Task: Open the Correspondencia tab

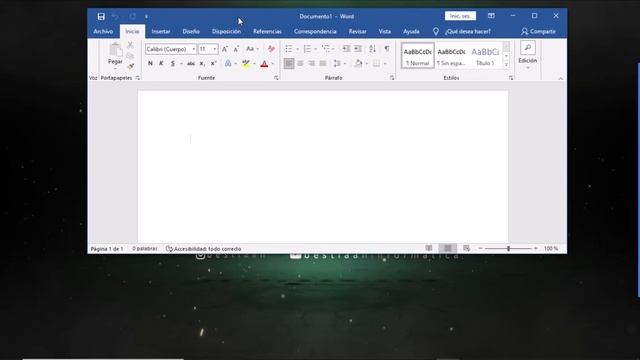Action: 315,31
